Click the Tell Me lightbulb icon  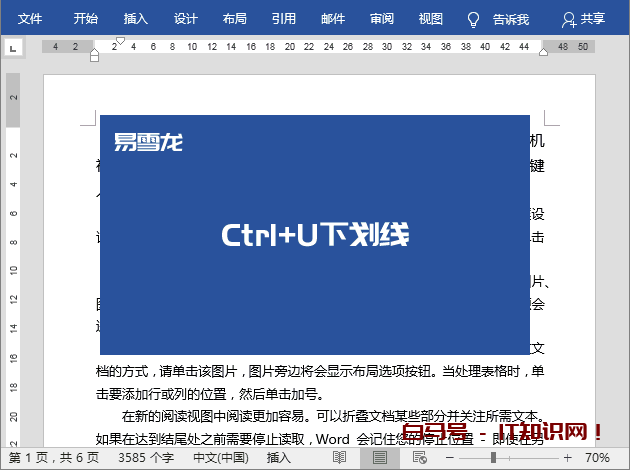(x=474, y=19)
